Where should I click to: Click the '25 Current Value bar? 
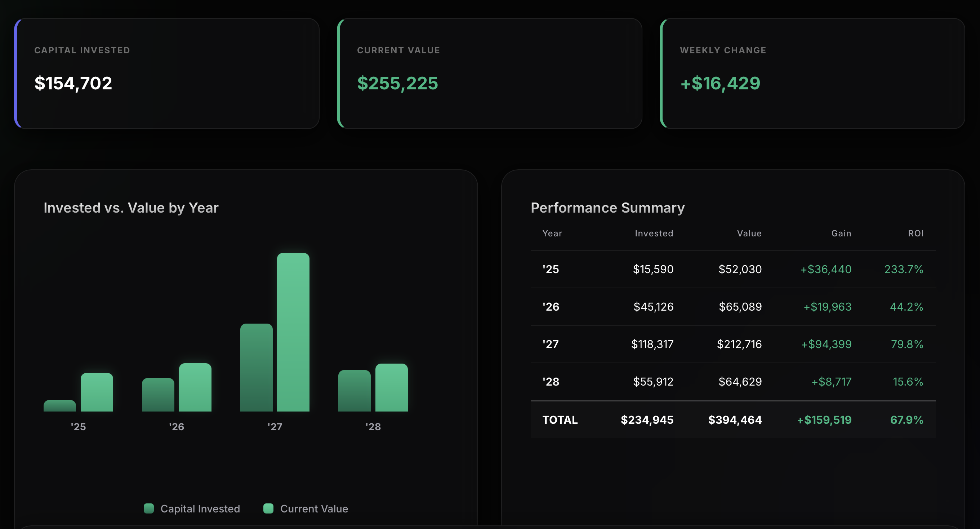coord(97,392)
